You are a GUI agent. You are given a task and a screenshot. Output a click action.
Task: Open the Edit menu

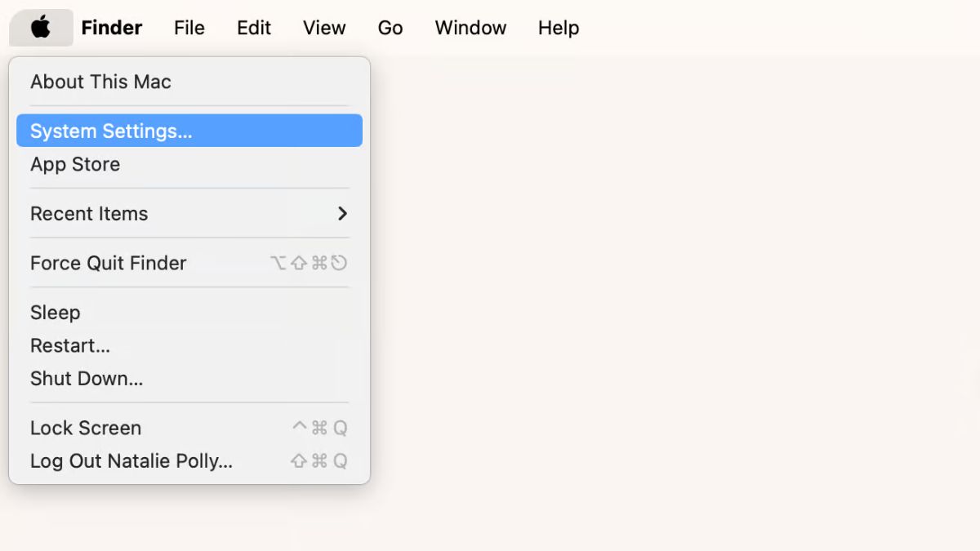[x=254, y=28]
